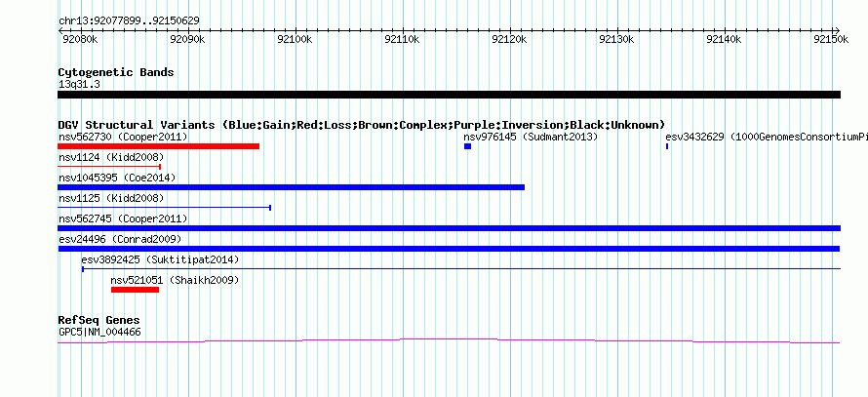Click the DGV Structural Variants track title
This screenshot has height=397, width=868.
coord(362,125)
